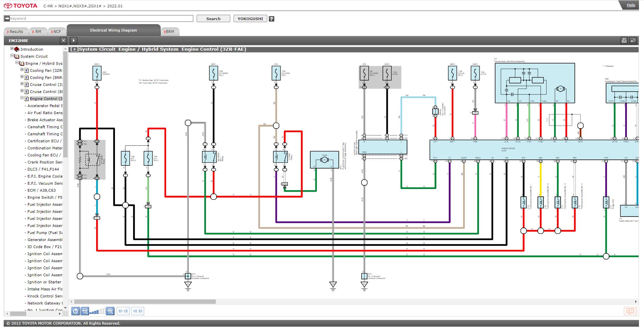Click the Search button
This screenshot has width=644, height=330.
(x=213, y=19)
